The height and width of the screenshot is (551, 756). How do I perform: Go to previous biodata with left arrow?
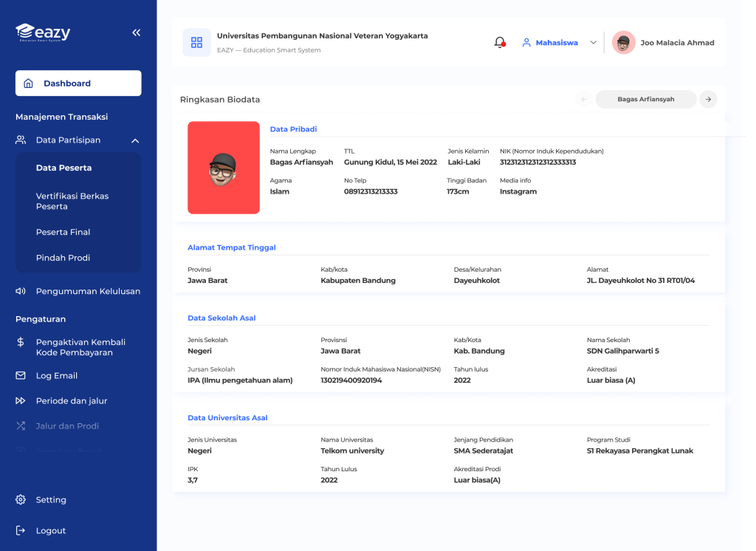[x=583, y=99]
